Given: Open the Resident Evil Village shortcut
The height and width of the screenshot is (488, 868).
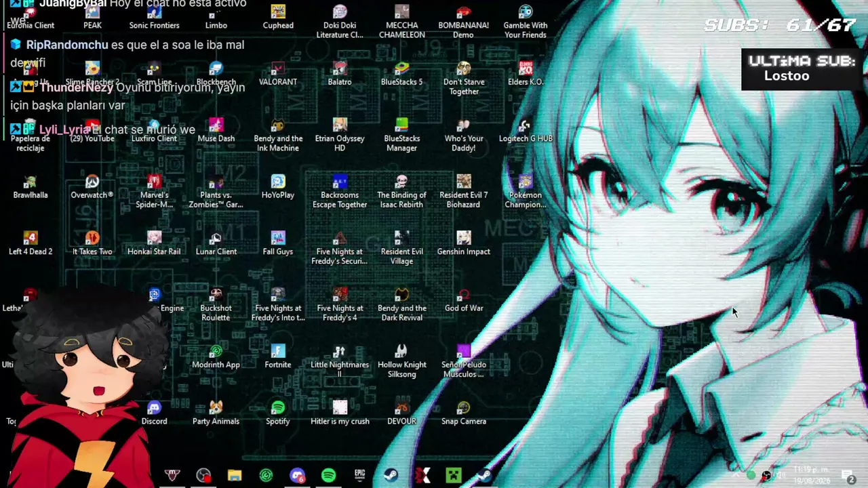Looking at the screenshot, I should (x=402, y=248).
